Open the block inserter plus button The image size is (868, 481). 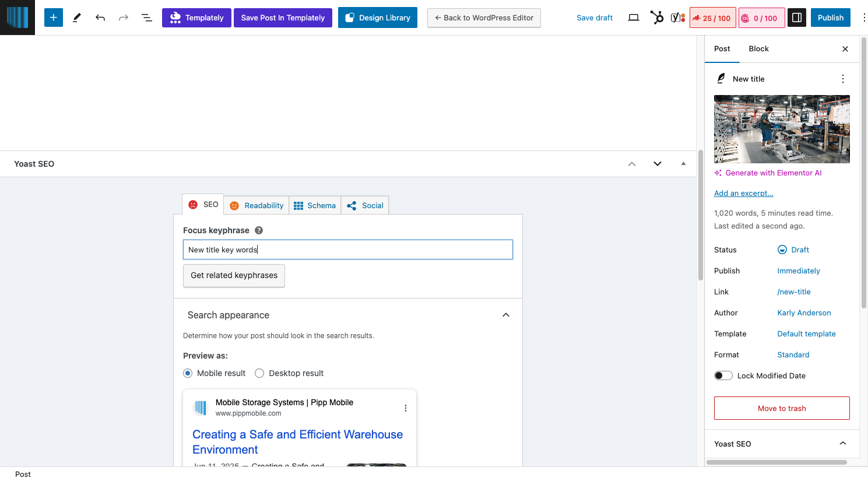53,17
